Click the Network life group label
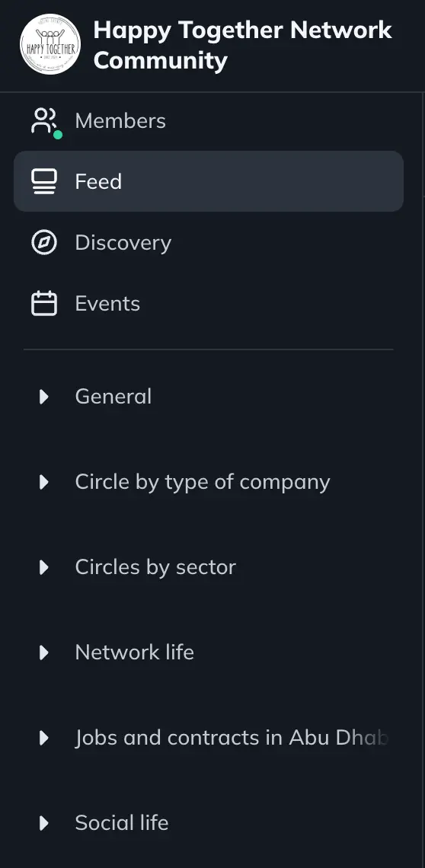The height and width of the screenshot is (868, 425). (135, 652)
